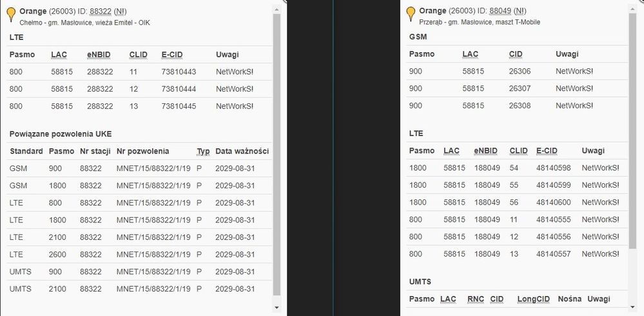Click the Nośna column header
Image resolution: width=644 pixels, height=316 pixels.
point(569,299)
